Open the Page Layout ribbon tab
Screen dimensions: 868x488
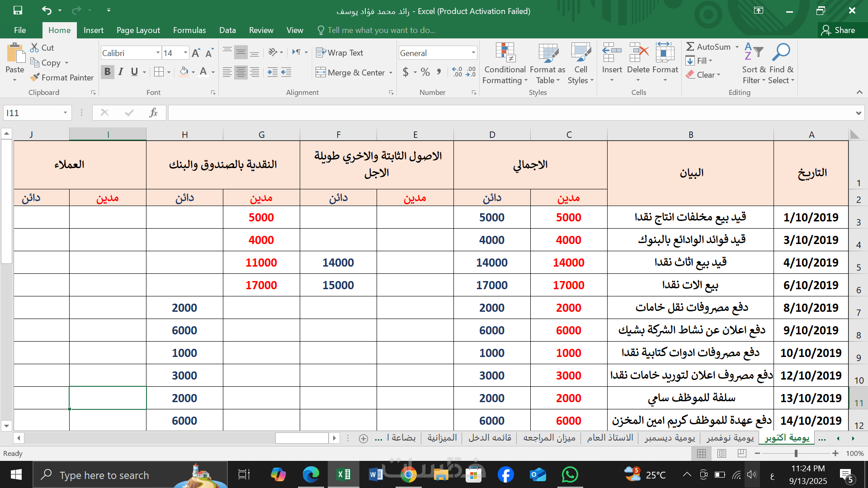click(x=138, y=30)
